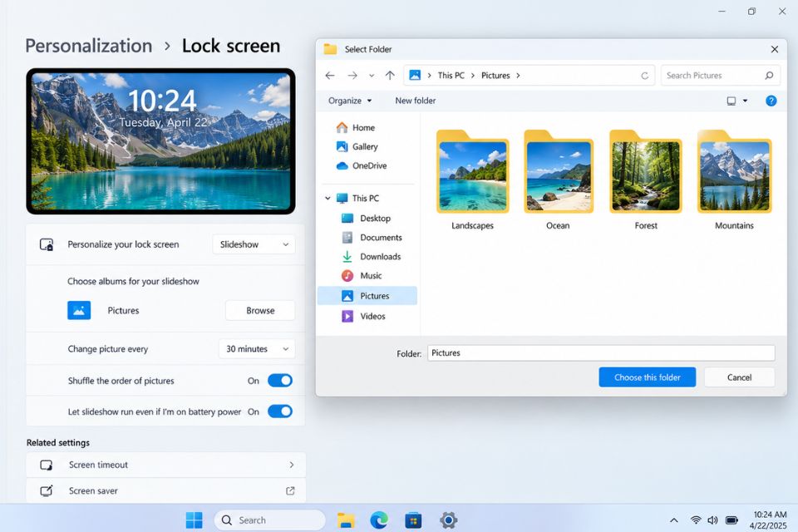The width and height of the screenshot is (798, 532).
Task: Open Windows Start menu
Action: pyautogui.click(x=194, y=520)
